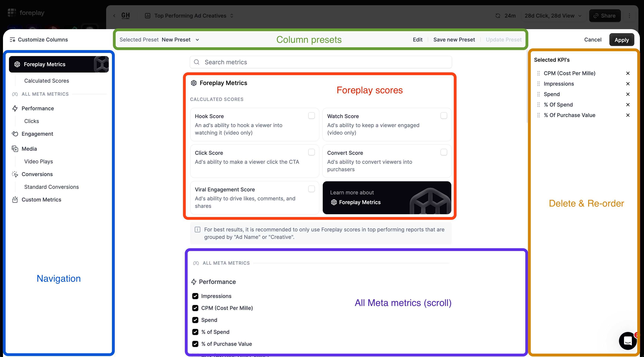Uncheck the Impressions metric checkbox
The width and height of the screenshot is (644, 357).
pyautogui.click(x=195, y=296)
